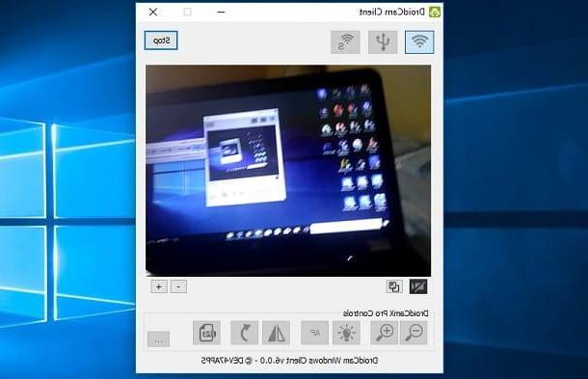Click the ellipsis more options button
The image size is (588, 379).
(158, 339)
